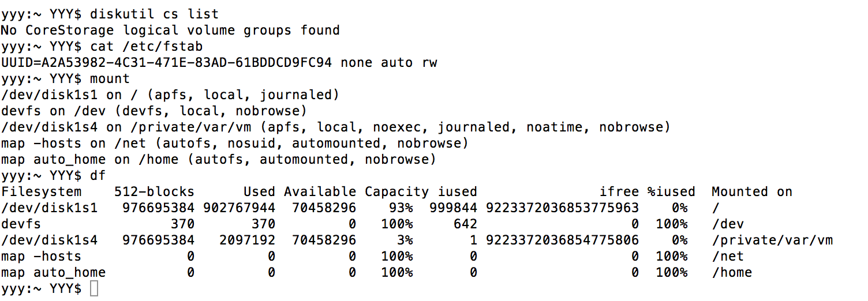Viewport: 868px width, 301px height.
Task: Click the 'rw' option after the UUID
Action: (x=429, y=62)
